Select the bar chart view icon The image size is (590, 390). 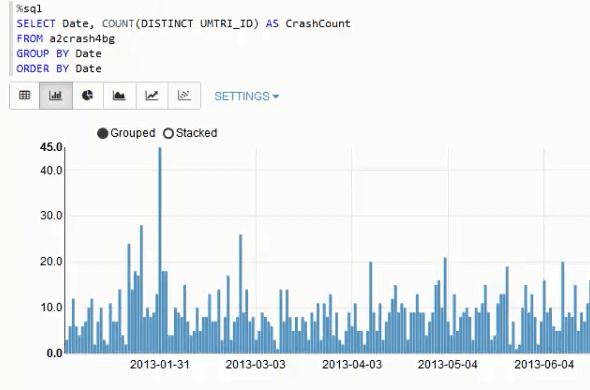(56, 96)
